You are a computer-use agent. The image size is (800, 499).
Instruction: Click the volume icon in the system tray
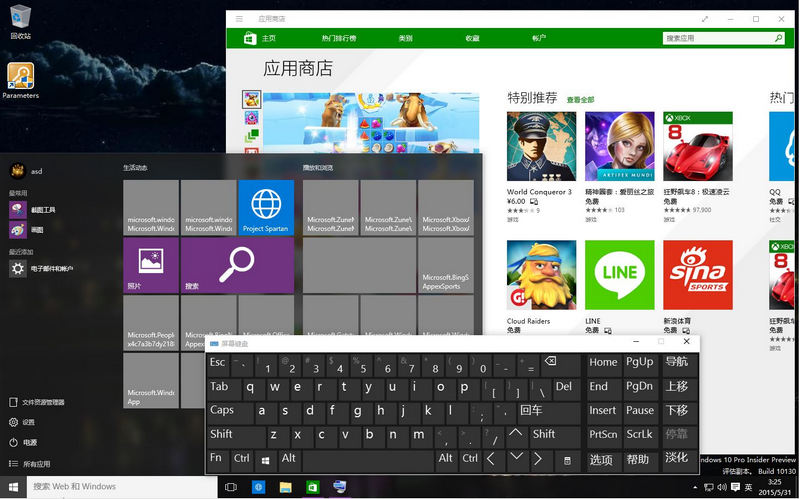click(x=722, y=487)
